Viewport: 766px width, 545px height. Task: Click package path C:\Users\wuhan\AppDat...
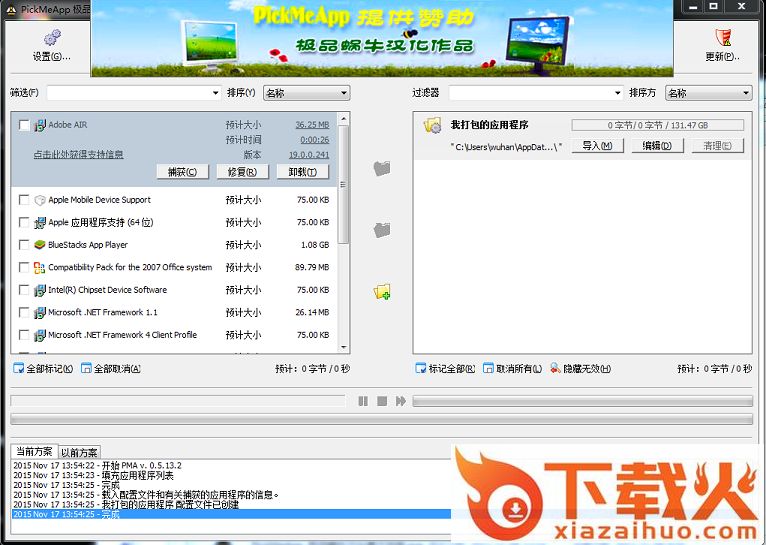[x=507, y=147]
